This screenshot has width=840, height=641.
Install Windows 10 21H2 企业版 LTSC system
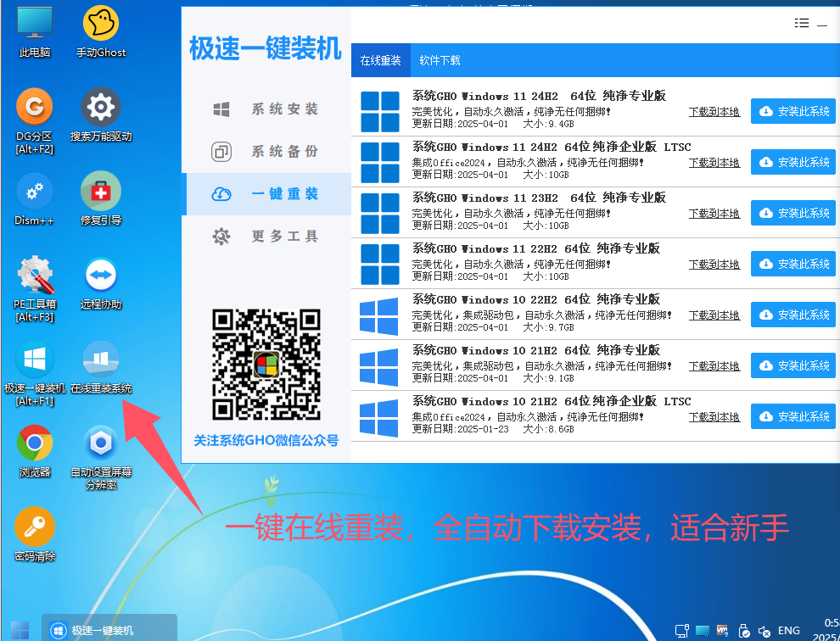(793, 416)
